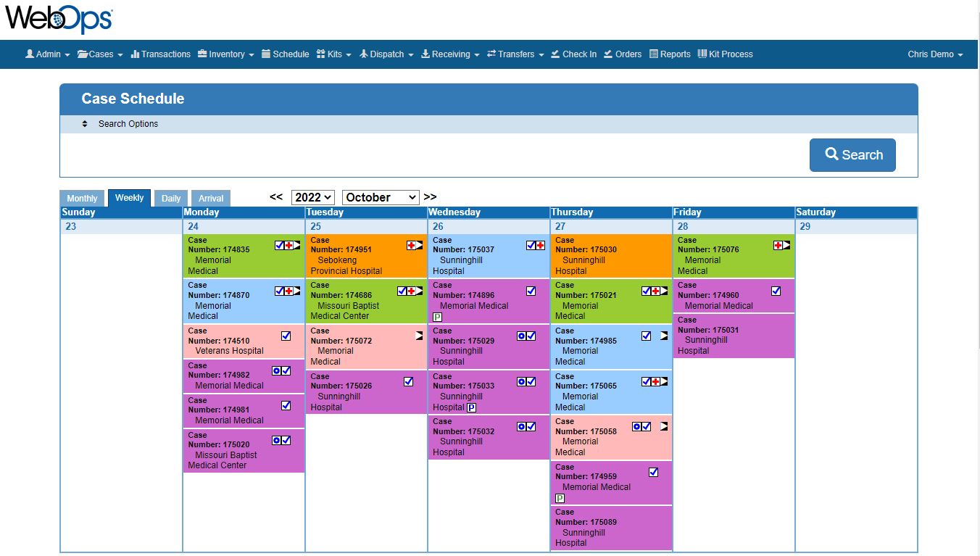980x556 pixels.
Task: Toggle the checkbox on case 175026
Action: (408, 381)
